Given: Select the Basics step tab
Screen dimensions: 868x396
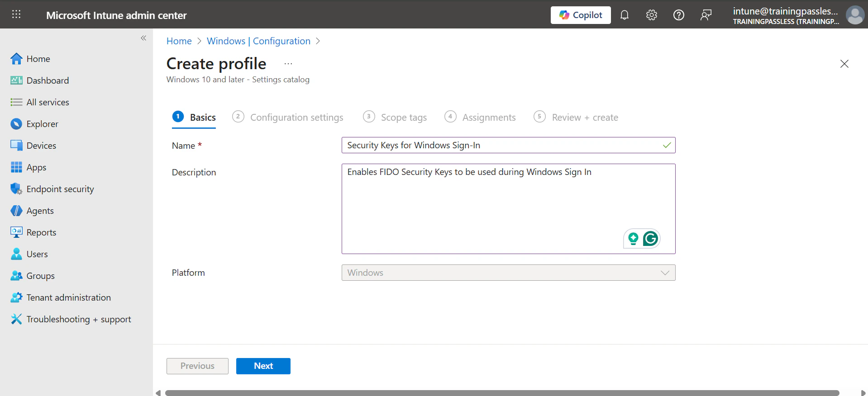Looking at the screenshot, I should coord(194,117).
